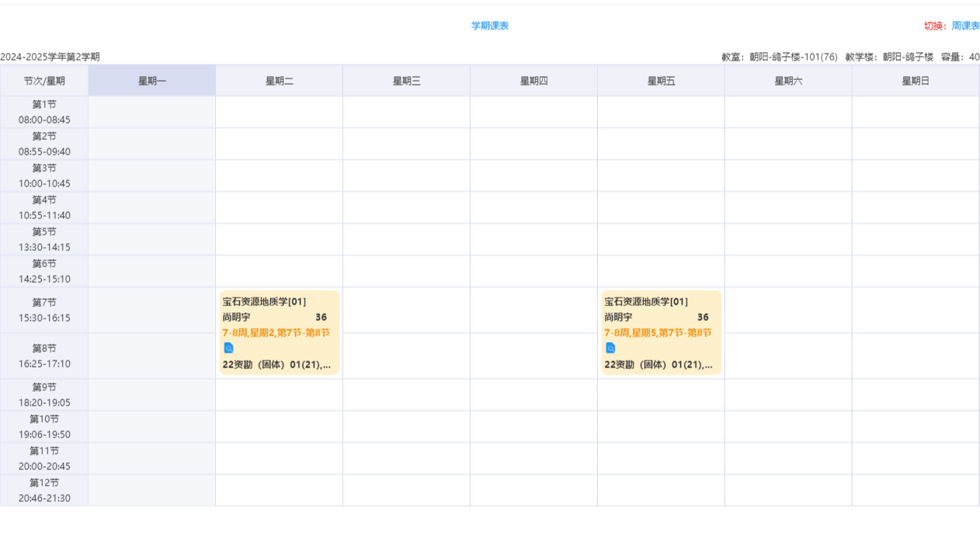The image size is (980, 533).
Task: Open Tuesday's 宝石资源地质学[01] course title
Action: pyautogui.click(x=264, y=301)
